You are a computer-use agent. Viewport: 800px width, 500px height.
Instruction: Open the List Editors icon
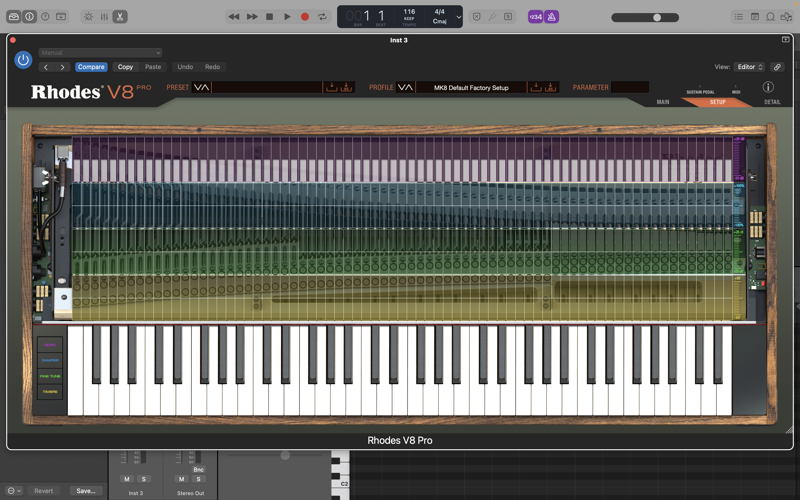738,17
